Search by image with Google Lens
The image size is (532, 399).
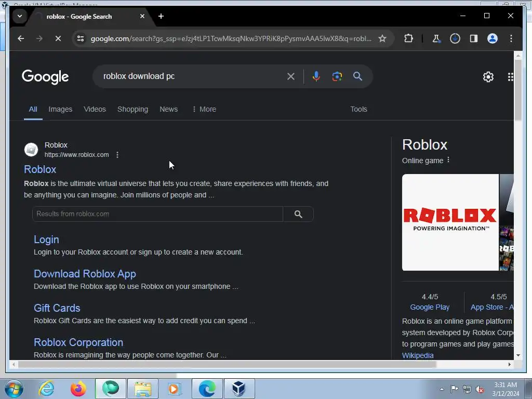337,76
